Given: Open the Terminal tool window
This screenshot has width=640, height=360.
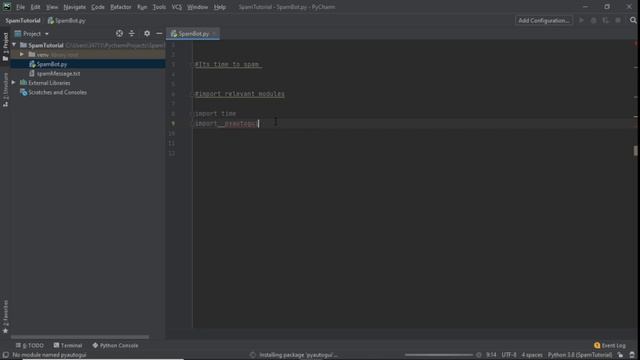Looking at the screenshot, I should point(68,345).
